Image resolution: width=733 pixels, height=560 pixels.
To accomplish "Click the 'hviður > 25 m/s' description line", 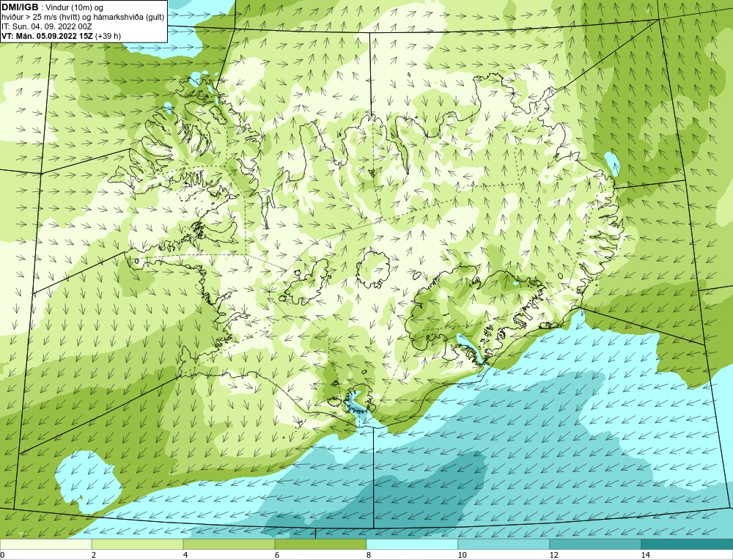I will pyautogui.click(x=83, y=17).
